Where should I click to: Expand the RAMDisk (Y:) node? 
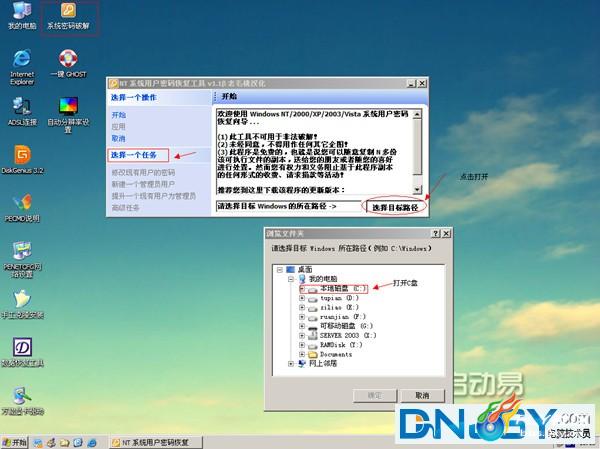pos(302,345)
